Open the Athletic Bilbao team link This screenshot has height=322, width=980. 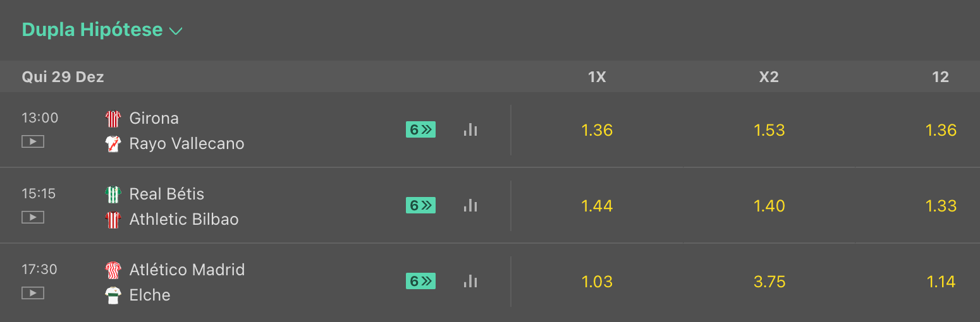[184, 220]
